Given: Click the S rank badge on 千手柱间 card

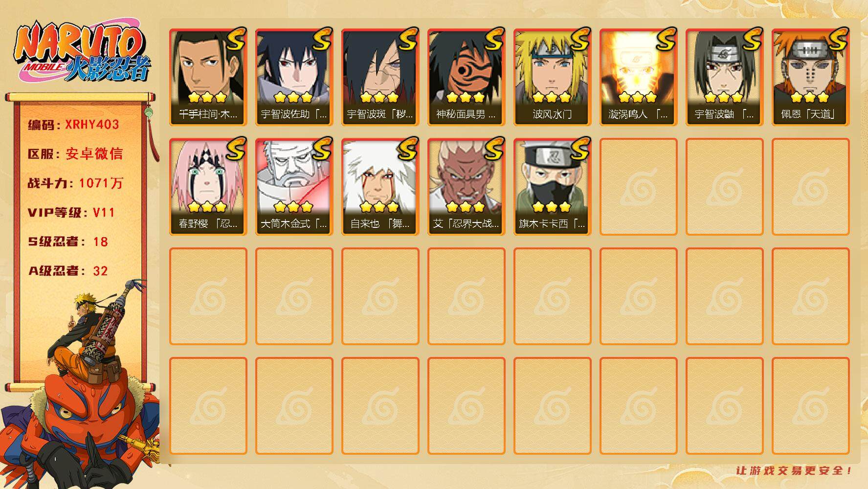Looking at the screenshot, I should click(235, 39).
